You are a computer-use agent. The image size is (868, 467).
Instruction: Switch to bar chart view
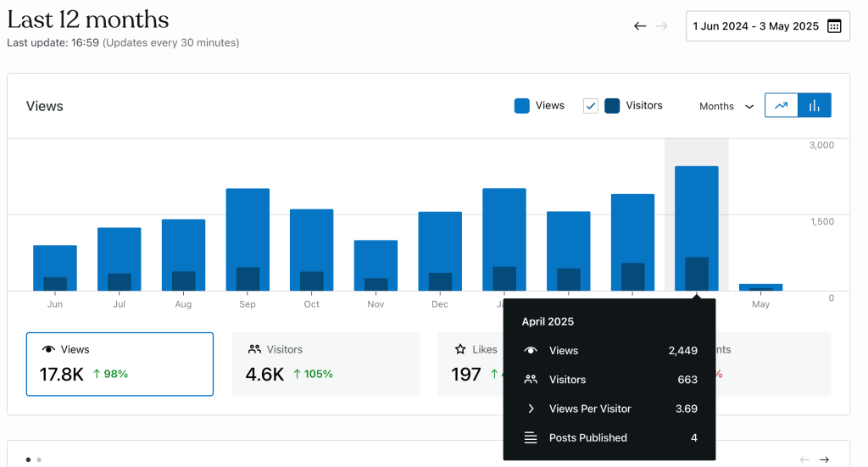pos(815,105)
